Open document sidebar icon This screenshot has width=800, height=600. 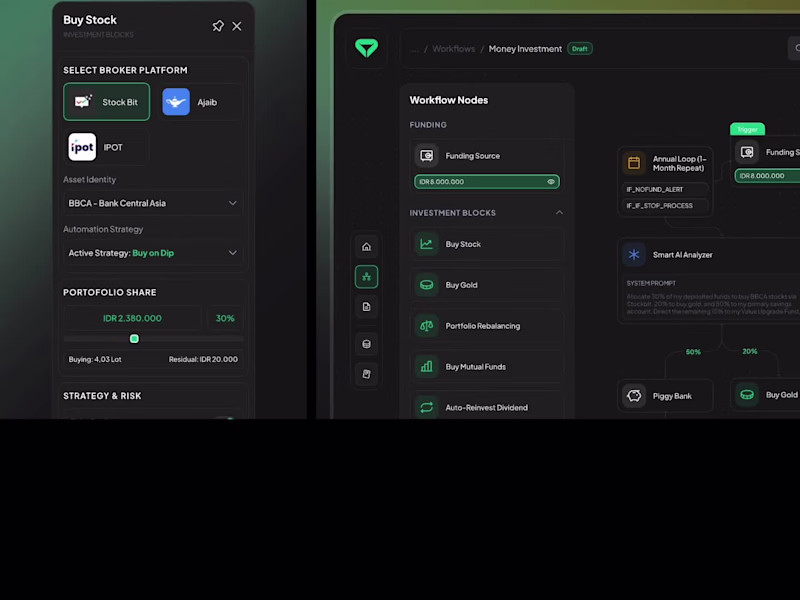pyautogui.click(x=366, y=307)
